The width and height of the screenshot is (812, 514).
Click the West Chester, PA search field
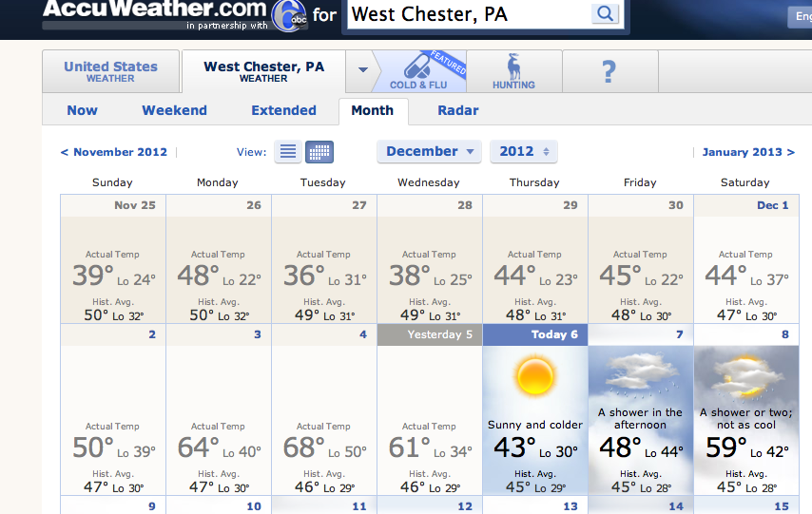pos(468,14)
